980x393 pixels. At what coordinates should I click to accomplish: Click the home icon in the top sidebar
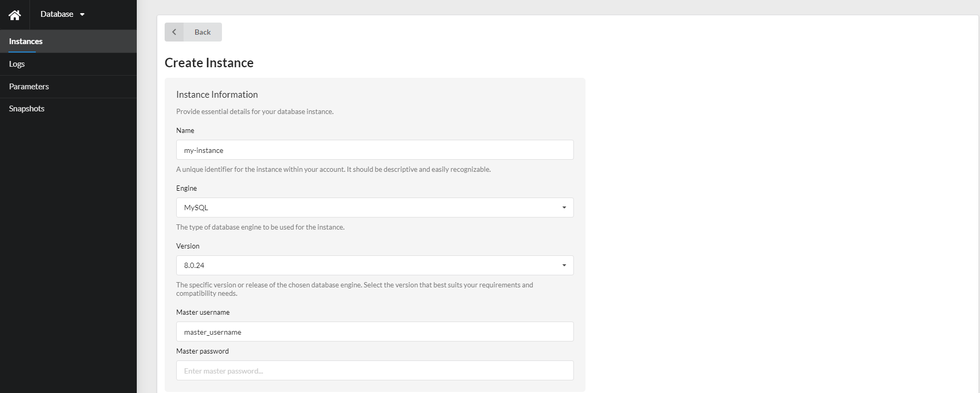(14, 14)
